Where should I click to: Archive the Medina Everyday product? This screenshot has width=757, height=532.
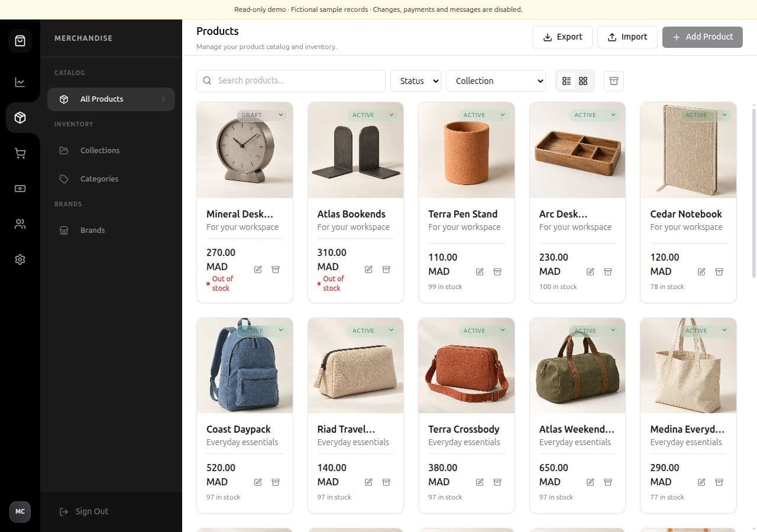719,482
